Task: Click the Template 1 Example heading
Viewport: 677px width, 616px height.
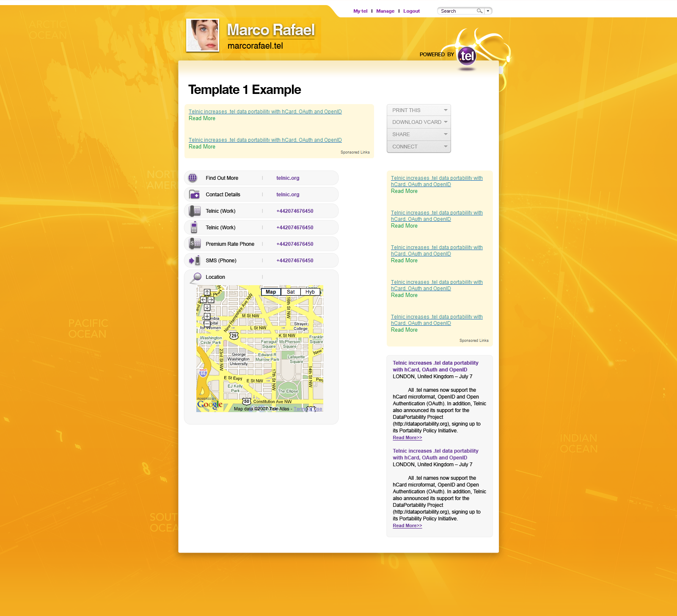Action: tap(245, 90)
